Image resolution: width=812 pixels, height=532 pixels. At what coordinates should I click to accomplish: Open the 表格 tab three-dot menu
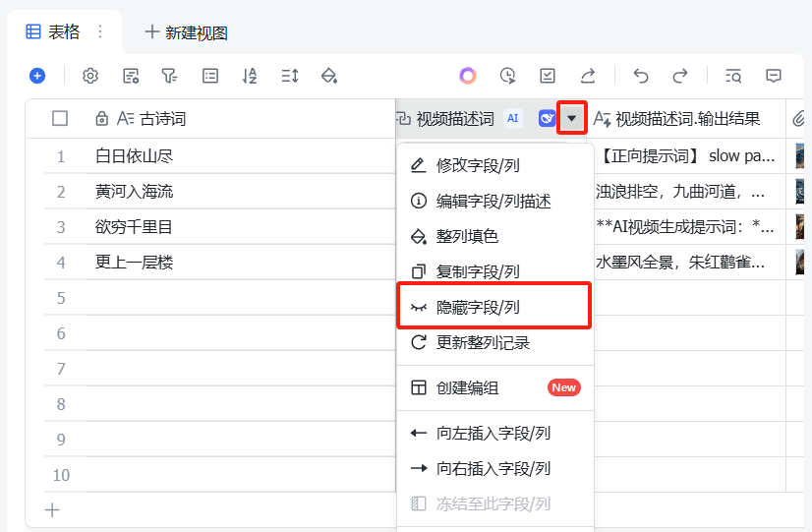tap(100, 31)
